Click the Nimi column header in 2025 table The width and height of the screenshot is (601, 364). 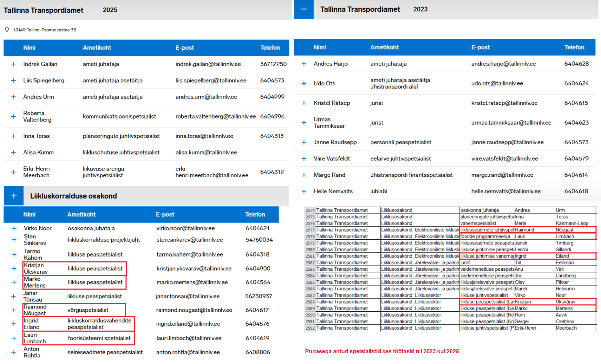coord(29,48)
